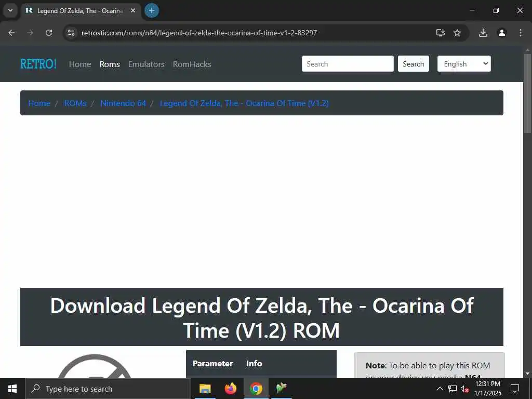Open the RomHacks nav menu item

click(192, 64)
